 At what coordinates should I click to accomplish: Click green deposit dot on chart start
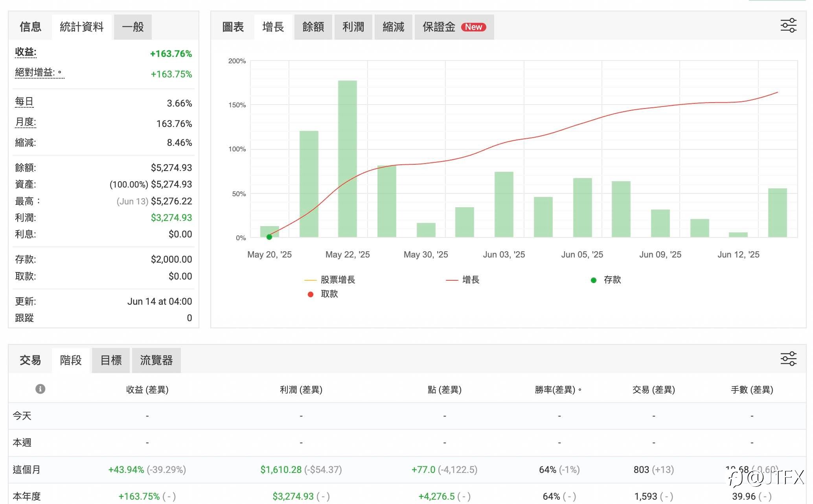(269, 237)
